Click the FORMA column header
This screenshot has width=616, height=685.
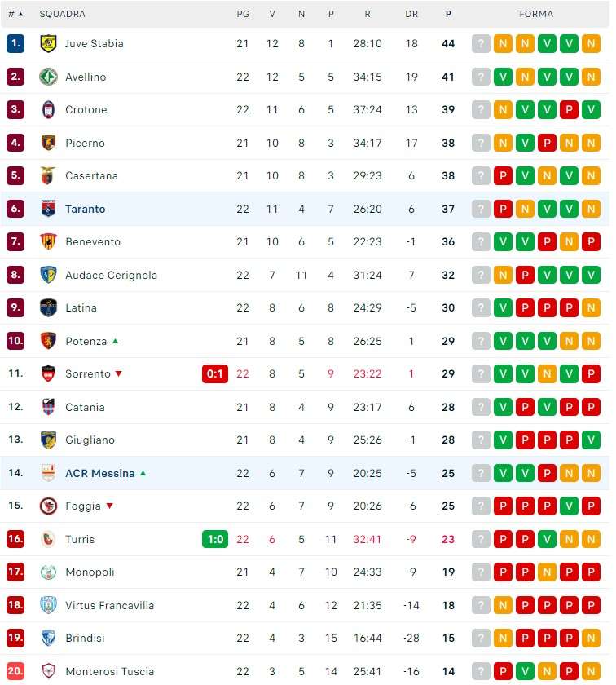pos(536,14)
